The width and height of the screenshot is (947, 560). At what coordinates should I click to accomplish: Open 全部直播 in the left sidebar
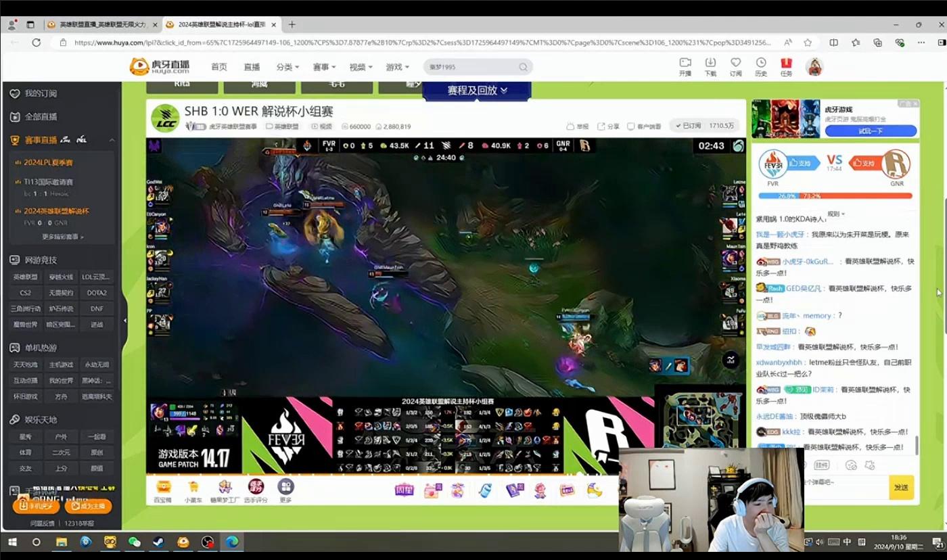(41, 116)
